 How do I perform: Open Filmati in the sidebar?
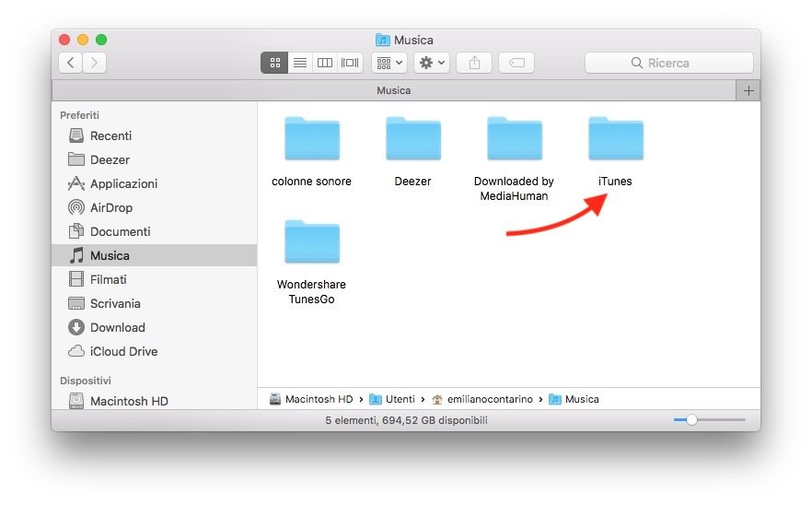tap(155, 279)
